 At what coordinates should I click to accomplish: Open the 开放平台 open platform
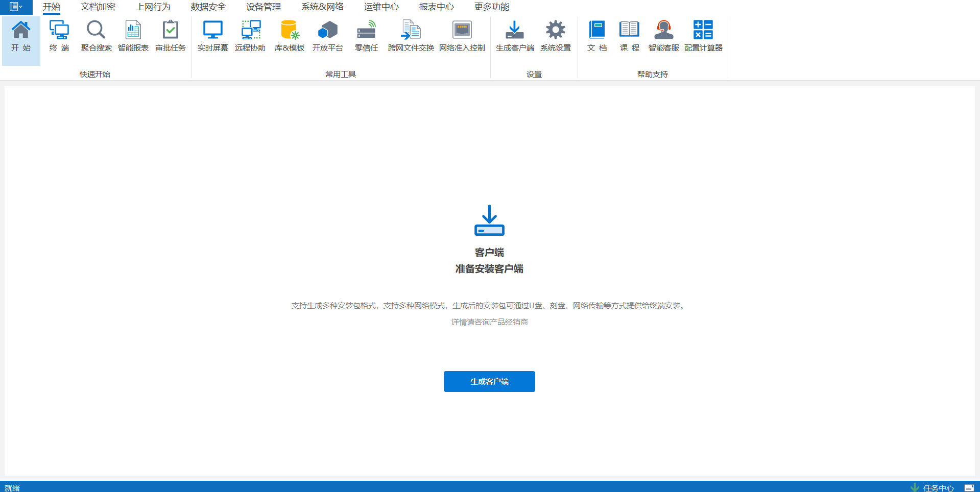[x=327, y=36]
